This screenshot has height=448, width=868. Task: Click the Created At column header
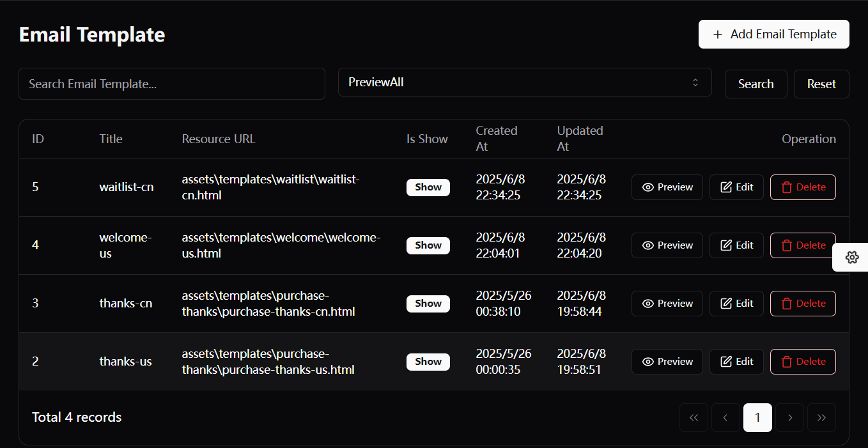pyautogui.click(x=497, y=139)
